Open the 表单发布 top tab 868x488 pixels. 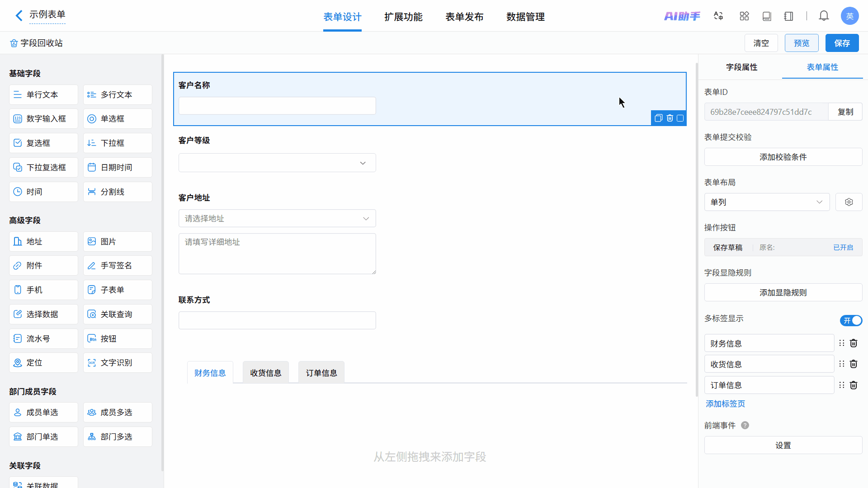click(464, 17)
